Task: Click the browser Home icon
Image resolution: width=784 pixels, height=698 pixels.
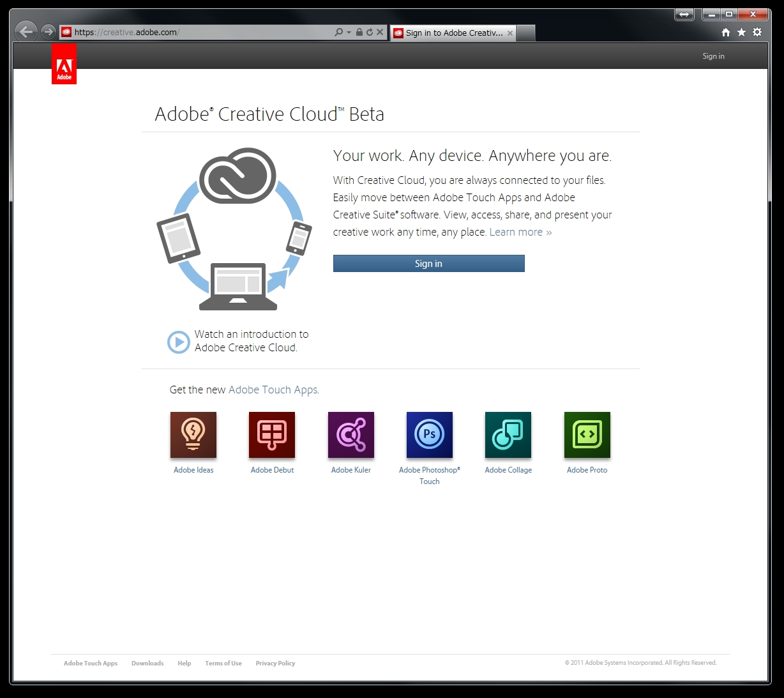Action: click(x=726, y=32)
